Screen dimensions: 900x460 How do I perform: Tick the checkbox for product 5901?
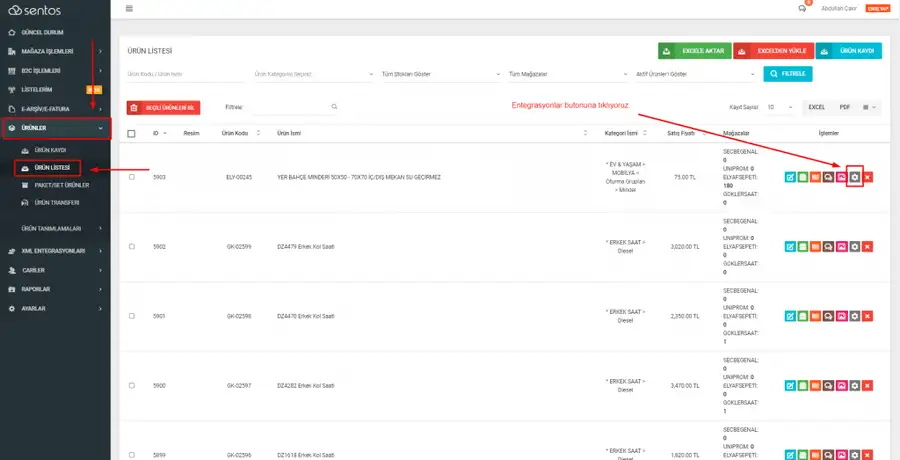pyautogui.click(x=131, y=316)
